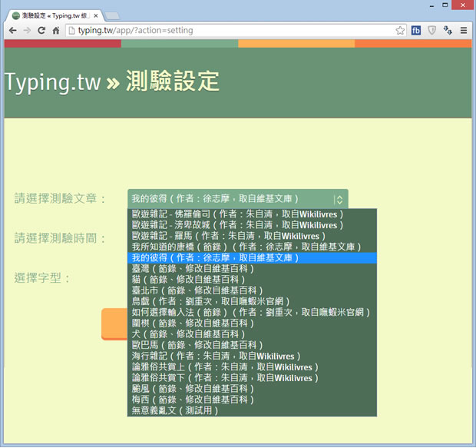Click the Typing.tw header link
This screenshot has height=448, width=476.
(x=52, y=82)
